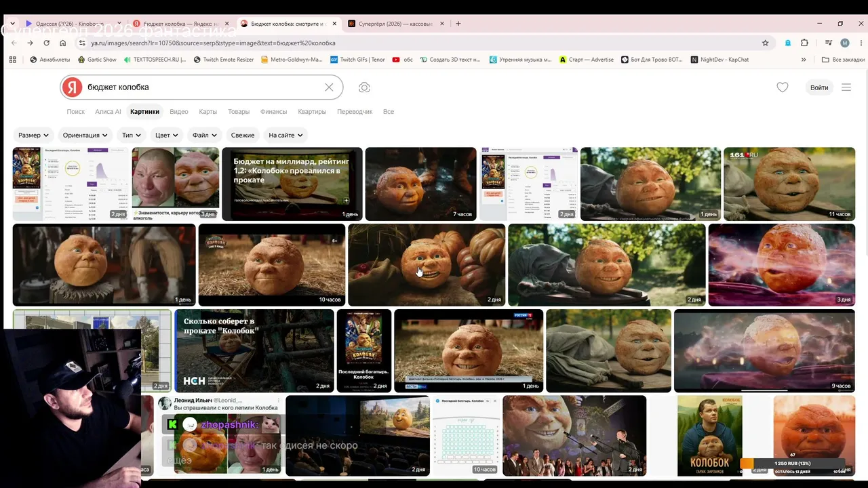
Task: Open the Алиса AI section
Action: 108,112
